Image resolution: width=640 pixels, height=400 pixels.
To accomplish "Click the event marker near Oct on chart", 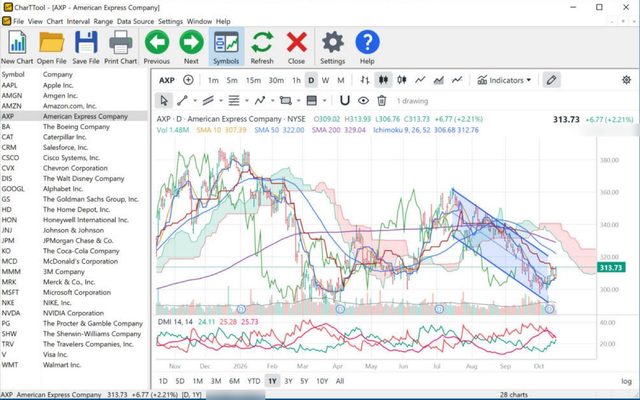I will pyautogui.click(x=549, y=309).
